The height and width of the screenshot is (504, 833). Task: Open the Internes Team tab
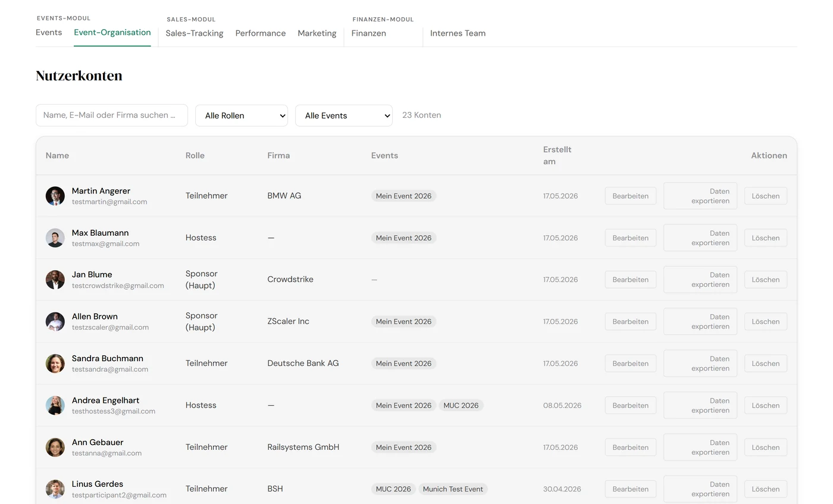(458, 33)
